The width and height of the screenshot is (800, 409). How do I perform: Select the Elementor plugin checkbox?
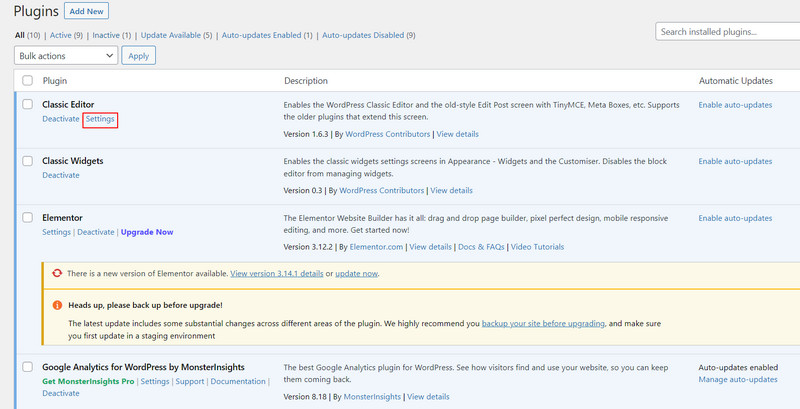pos(27,218)
